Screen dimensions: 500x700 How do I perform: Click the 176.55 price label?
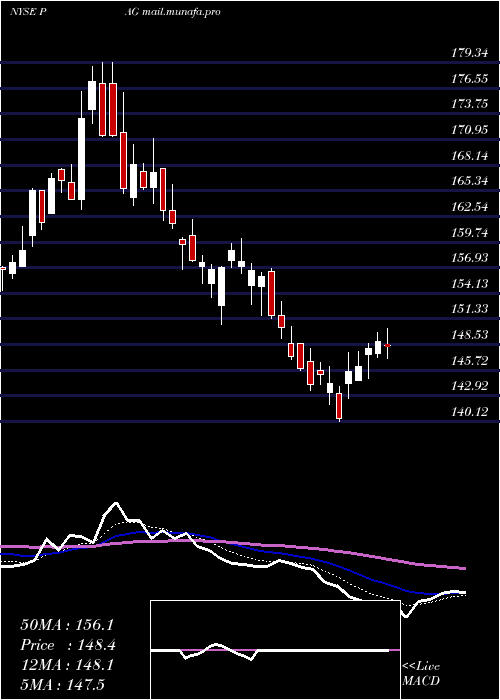469,79
